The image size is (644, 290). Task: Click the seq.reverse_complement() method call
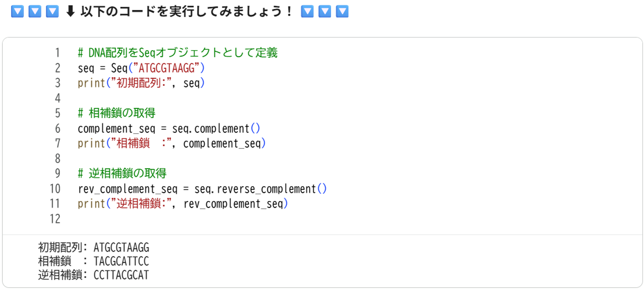pos(260,189)
